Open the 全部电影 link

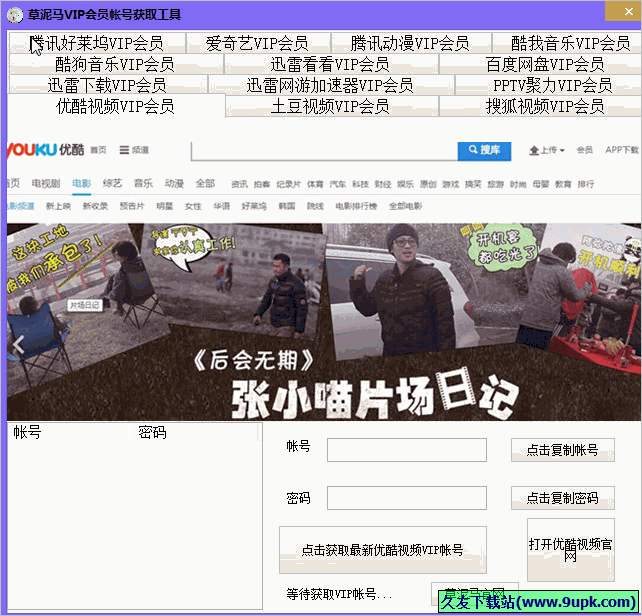point(405,206)
